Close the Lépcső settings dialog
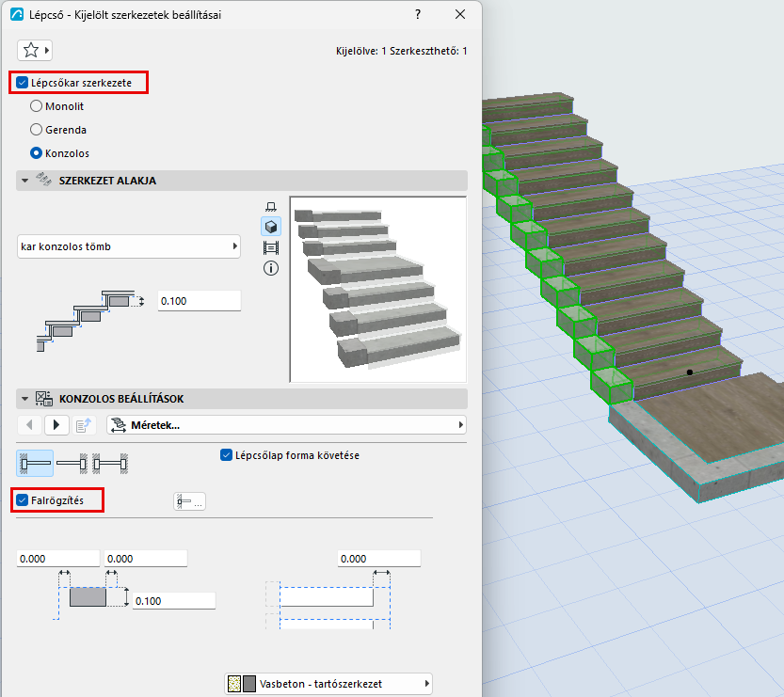784x697 pixels. point(460,14)
